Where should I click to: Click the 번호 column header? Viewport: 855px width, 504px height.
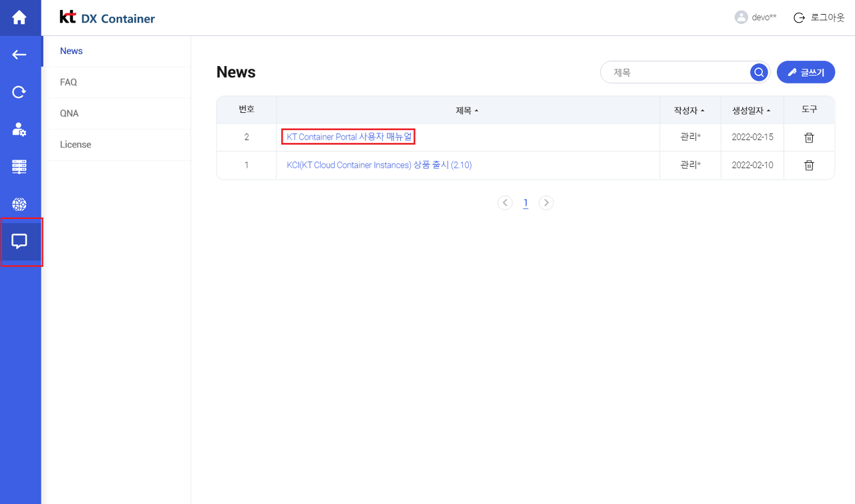point(246,109)
